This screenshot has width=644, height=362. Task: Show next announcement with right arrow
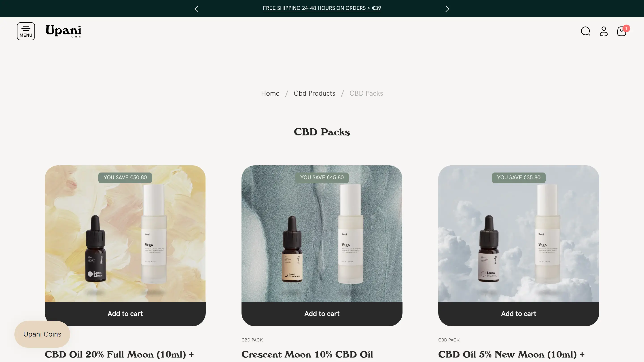pyautogui.click(x=447, y=9)
